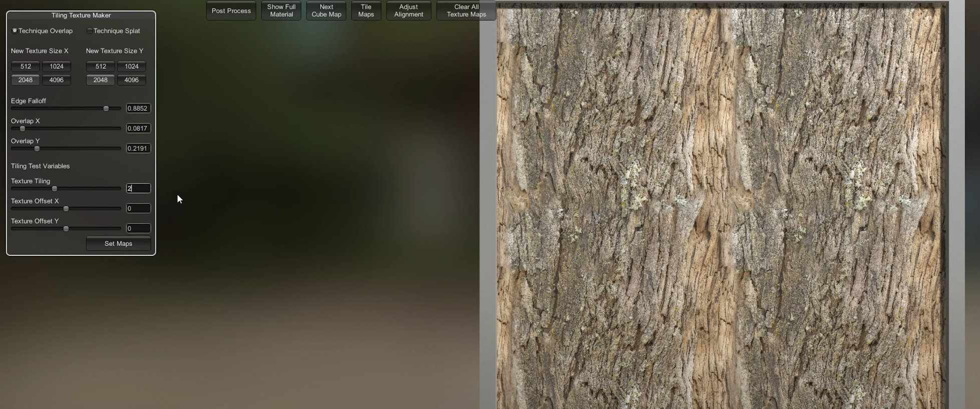Set New Texture Size Y to 512

point(101,66)
